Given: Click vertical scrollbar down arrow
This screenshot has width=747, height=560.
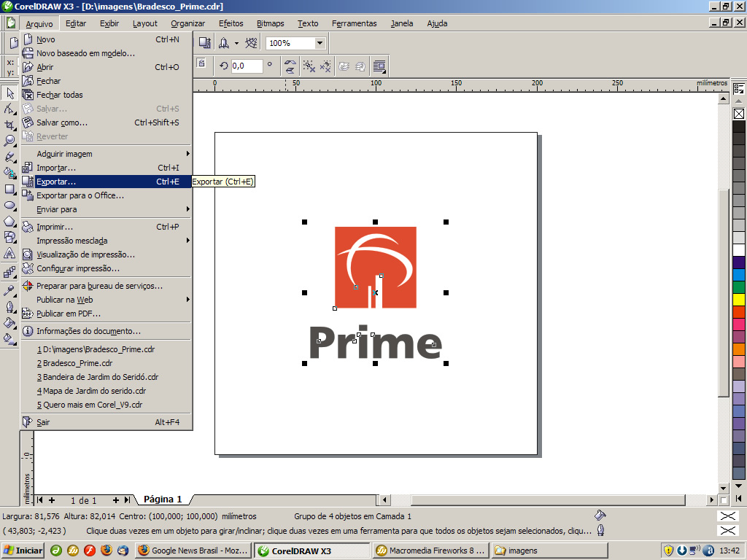Looking at the screenshot, I should click(x=724, y=488).
